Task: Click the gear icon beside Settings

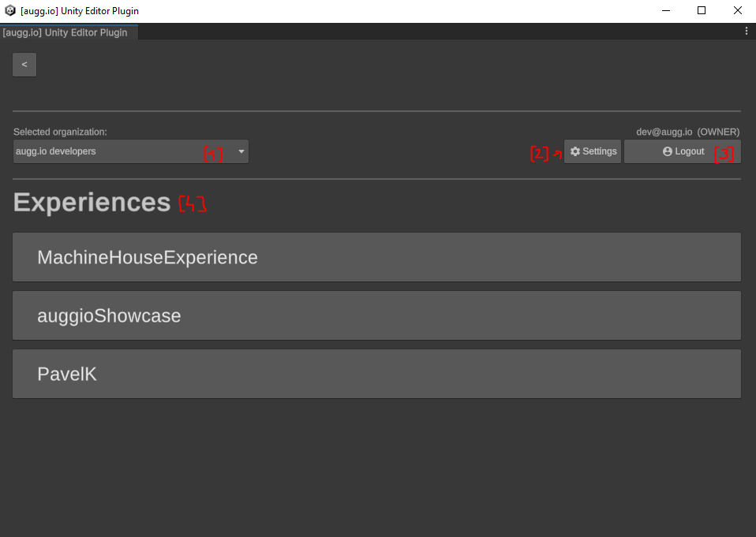Action: [575, 151]
